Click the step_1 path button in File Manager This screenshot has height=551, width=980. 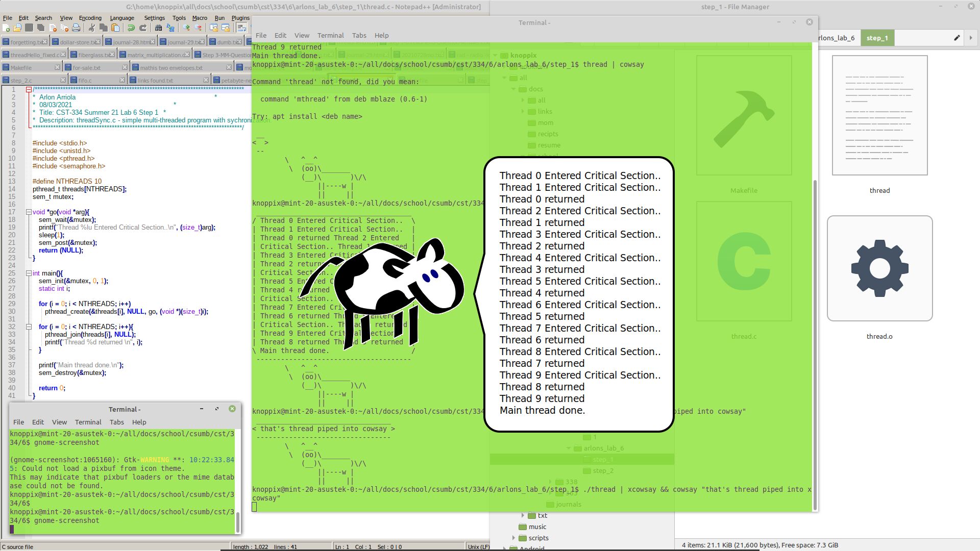pos(877,38)
